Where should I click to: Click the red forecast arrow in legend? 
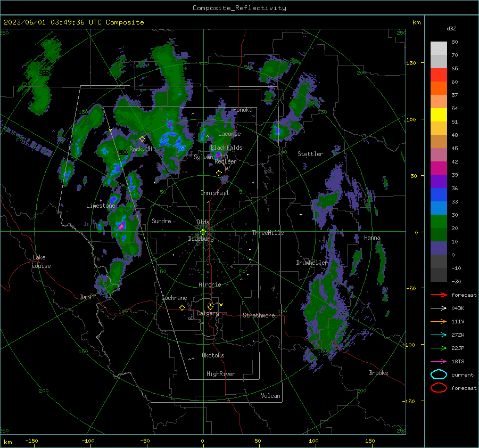[x=439, y=295]
